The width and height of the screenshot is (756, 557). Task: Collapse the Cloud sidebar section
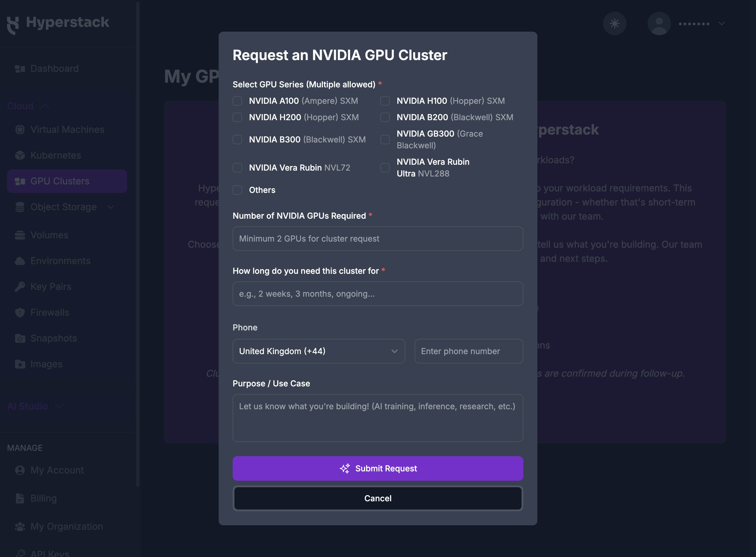[28, 106]
